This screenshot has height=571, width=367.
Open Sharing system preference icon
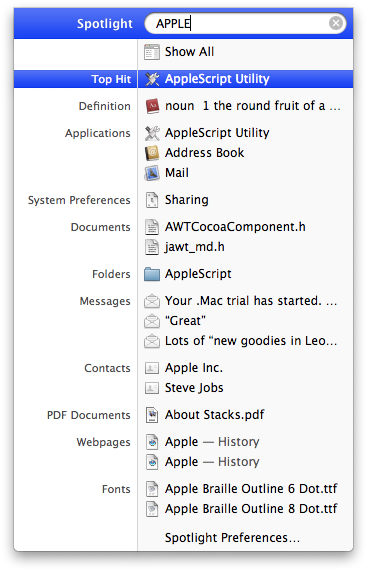point(152,200)
